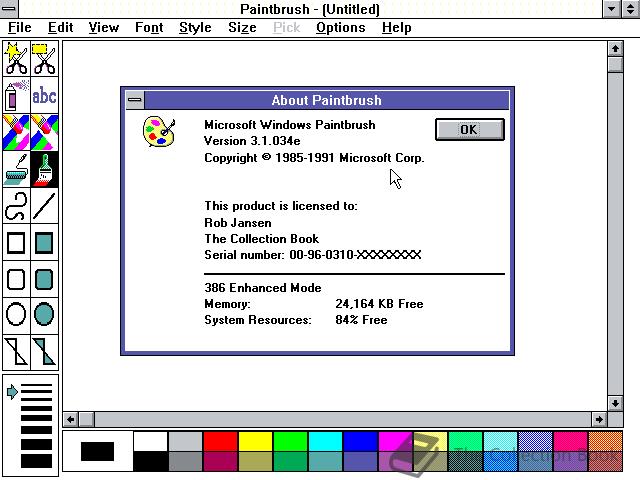Select the empty Circle/Ellipse tool
The image size is (640, 480).
tap(16, 314)
